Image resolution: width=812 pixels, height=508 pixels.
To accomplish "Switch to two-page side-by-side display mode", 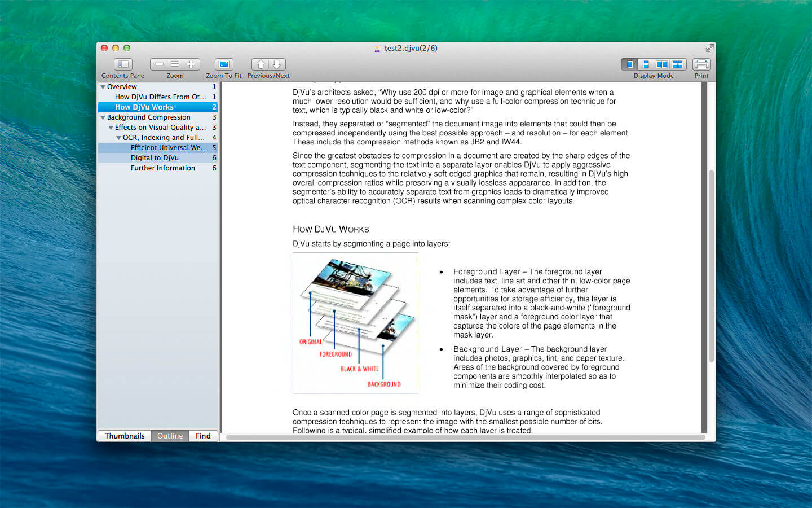I will coord(661,64).
